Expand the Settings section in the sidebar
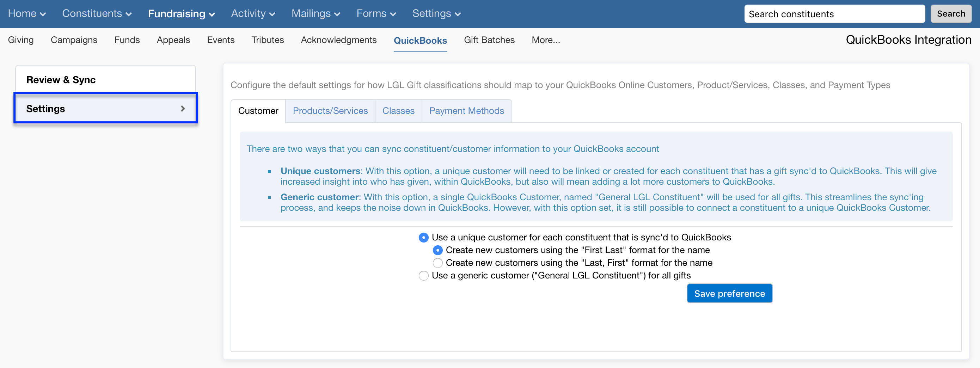980x368 pixels. pyautogui.click(x=105, y=108)
